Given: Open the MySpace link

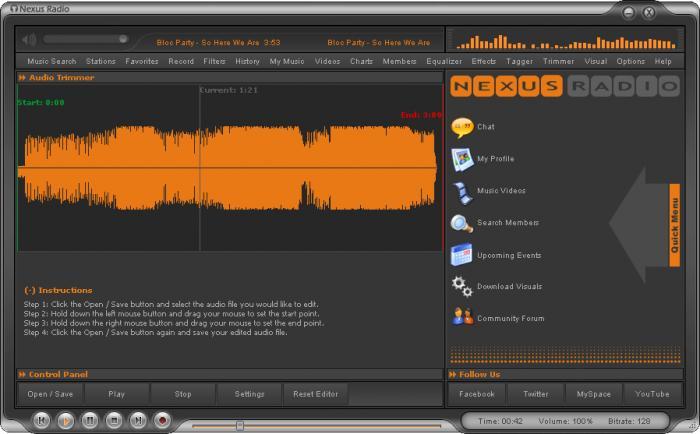Looking at the screenshot, I should tap(594, 394).
